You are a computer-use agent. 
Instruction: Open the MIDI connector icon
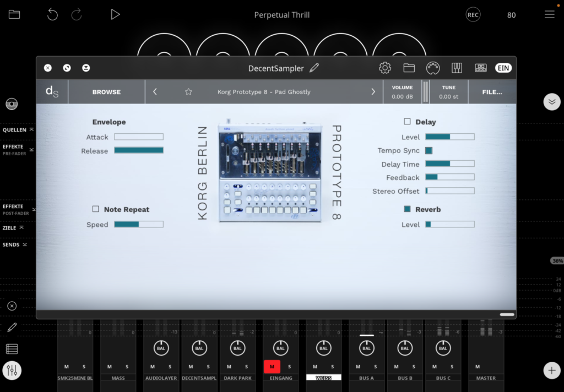point(433,68)
